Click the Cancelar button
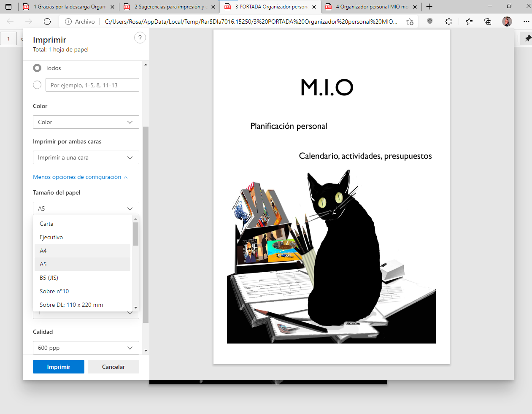 click(x=113, y=367)
